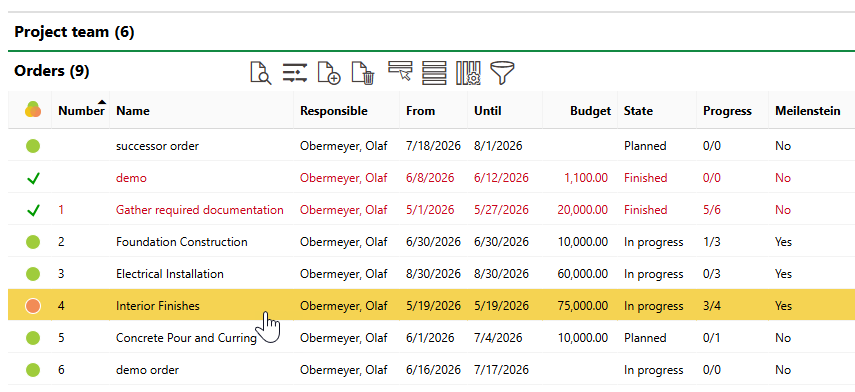Select the demo order name in row 6
855x392 pixels.
(x=147, y=370)
